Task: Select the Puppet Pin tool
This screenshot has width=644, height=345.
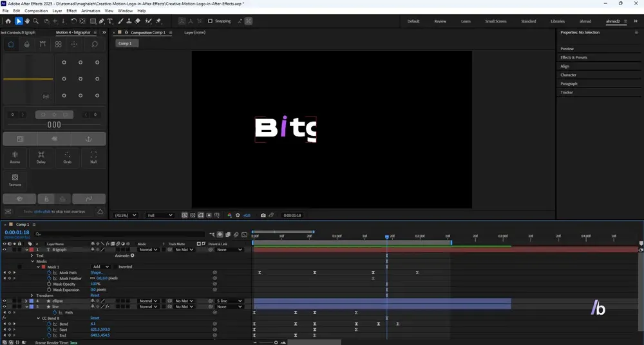Action: (x=158, y=21)
